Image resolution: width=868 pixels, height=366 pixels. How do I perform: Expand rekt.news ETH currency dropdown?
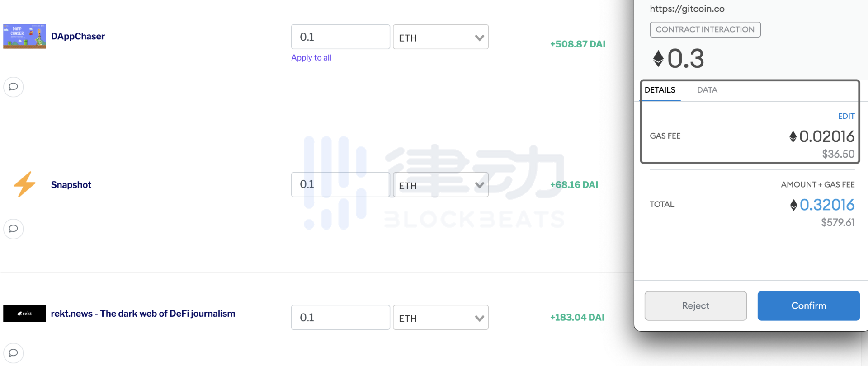coord(441,318)
